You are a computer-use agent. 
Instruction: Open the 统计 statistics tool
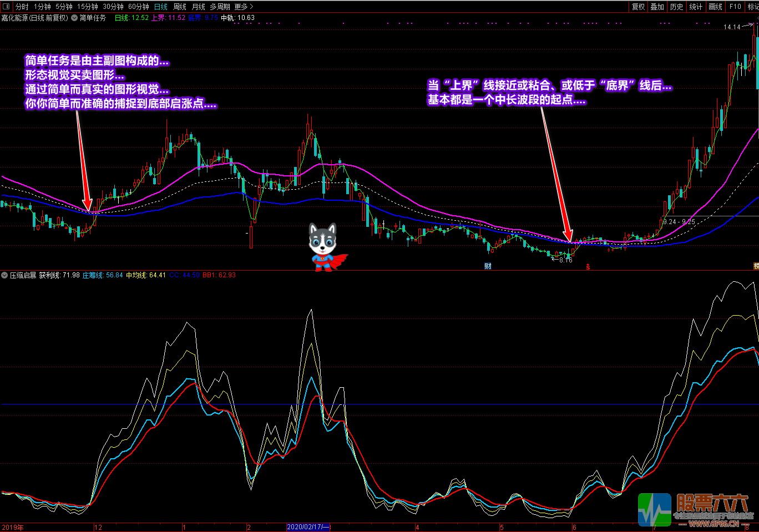696,7
